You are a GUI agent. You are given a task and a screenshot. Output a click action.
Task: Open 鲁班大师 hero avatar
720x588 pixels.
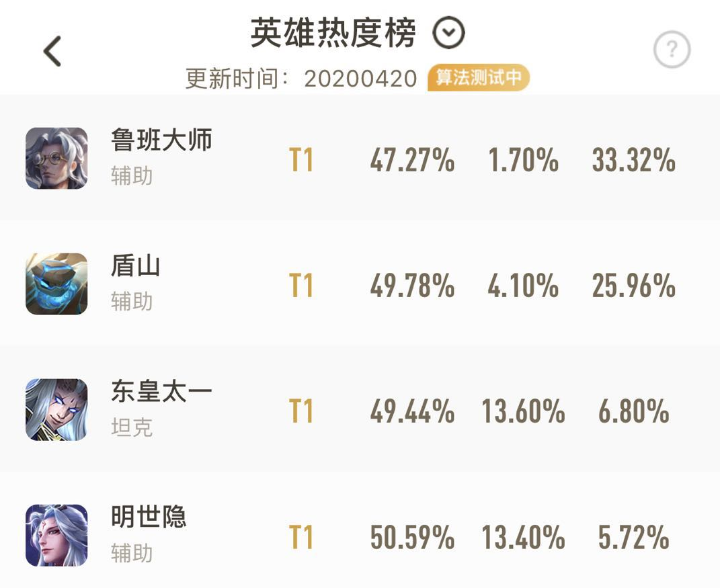[x=56, y=159]
